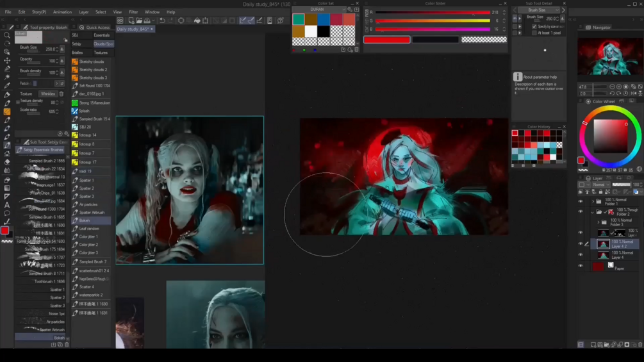Image resolution: width=644 pixels, height=362 pixels.
Task: Hide the Paper layer
Action: tap(581, 266)
